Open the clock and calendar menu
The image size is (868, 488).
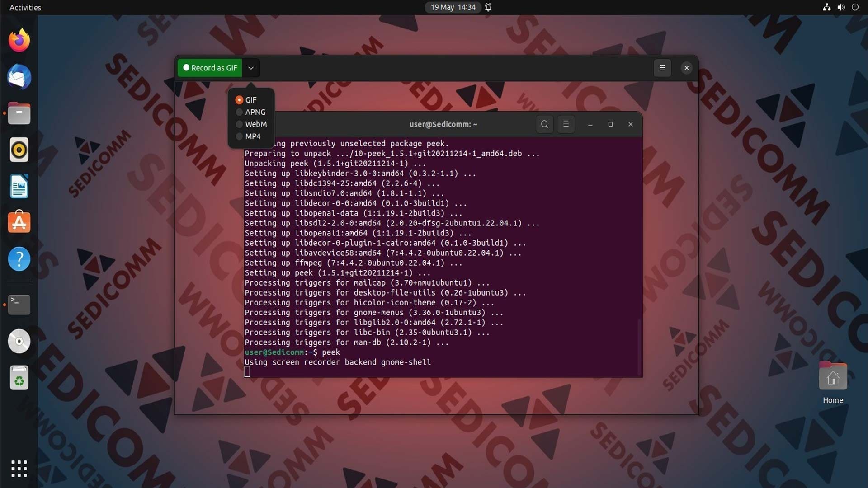(x=453, y=7)
